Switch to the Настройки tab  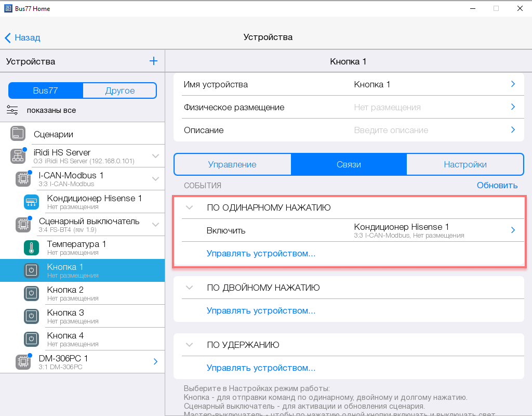pyautogui.click(x=465, y=164)
